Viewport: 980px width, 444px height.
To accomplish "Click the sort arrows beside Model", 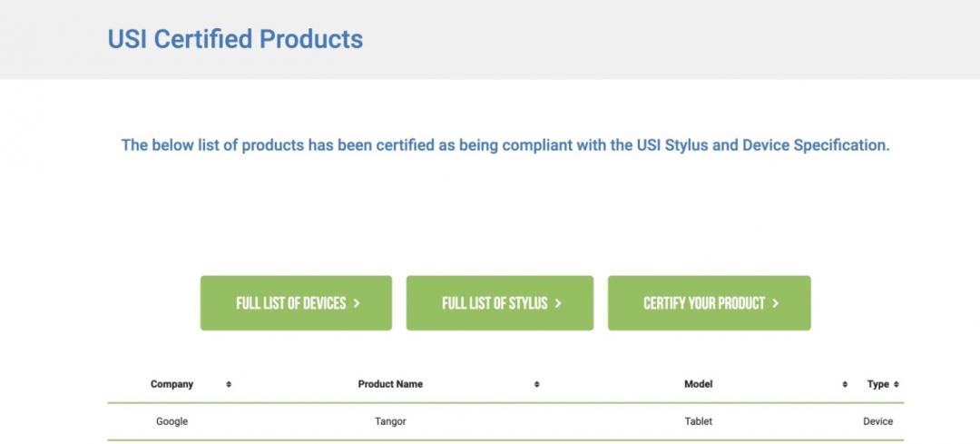I will [845, 384].
